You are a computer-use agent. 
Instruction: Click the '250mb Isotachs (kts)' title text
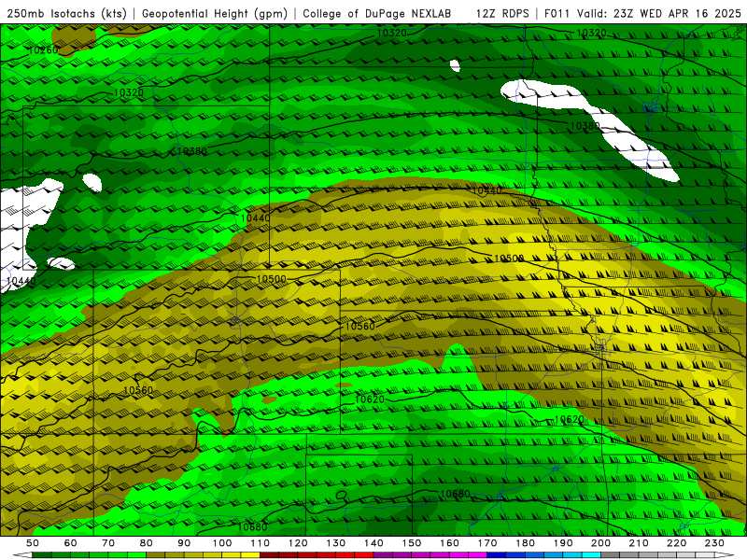click(x=66, y=13)
